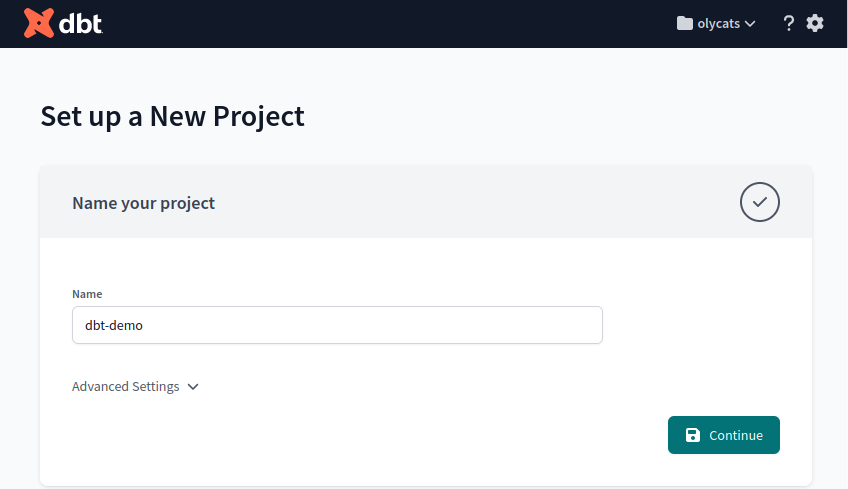Open the settings gear icon
Screen dimensions: 848x489
point(815,23)
